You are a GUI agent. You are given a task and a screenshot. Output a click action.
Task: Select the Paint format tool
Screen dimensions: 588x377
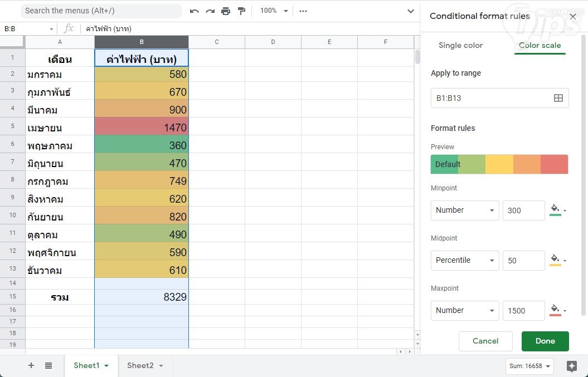[x=241, y=11]
